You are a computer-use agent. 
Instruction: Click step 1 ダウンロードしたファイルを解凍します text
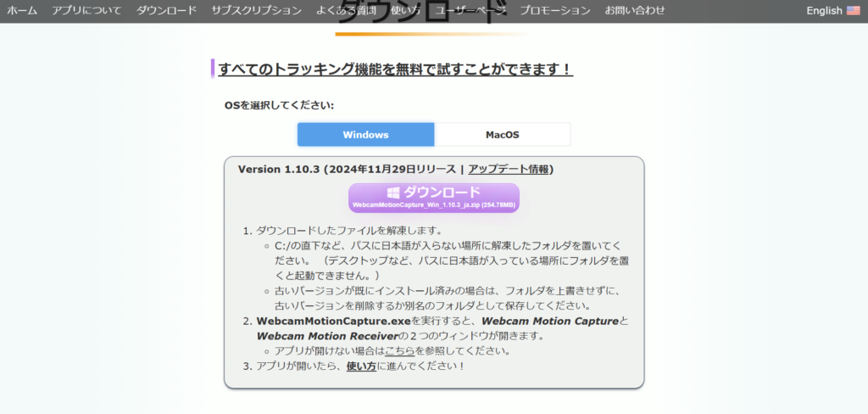click(348, 230)
